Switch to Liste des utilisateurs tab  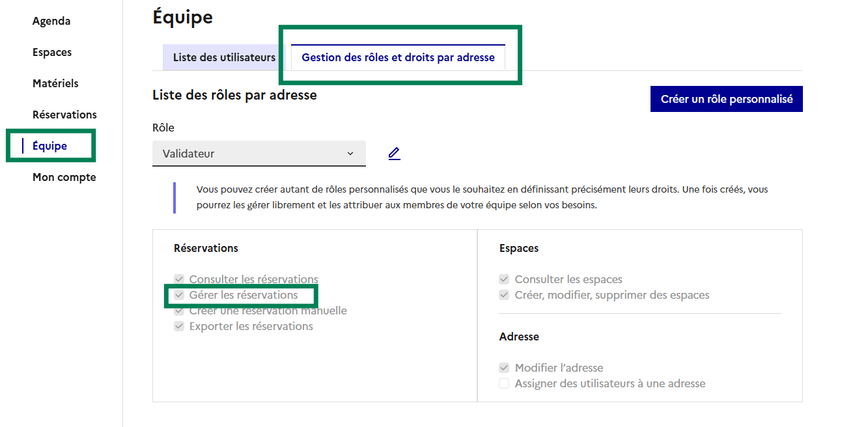click(x=224, y=57)
